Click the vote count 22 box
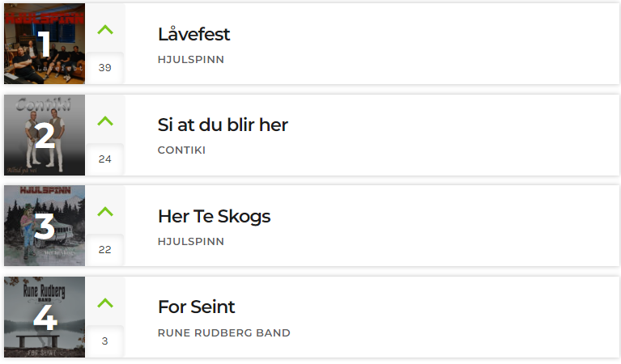The width and height of the screenshot is (621, 364). pos(105,250)
